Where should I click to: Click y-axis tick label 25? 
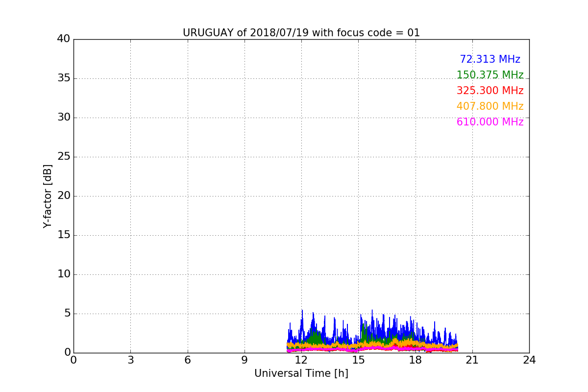pos(64,157)
